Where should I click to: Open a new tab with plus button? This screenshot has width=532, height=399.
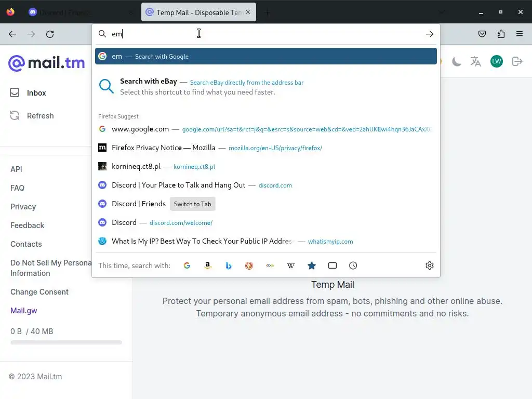[x=268, y=12]
